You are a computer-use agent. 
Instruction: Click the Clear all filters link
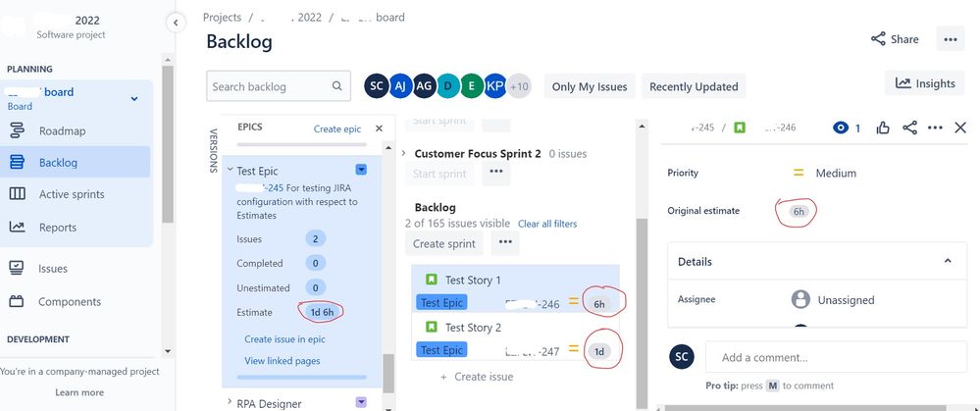click(547, 224)
